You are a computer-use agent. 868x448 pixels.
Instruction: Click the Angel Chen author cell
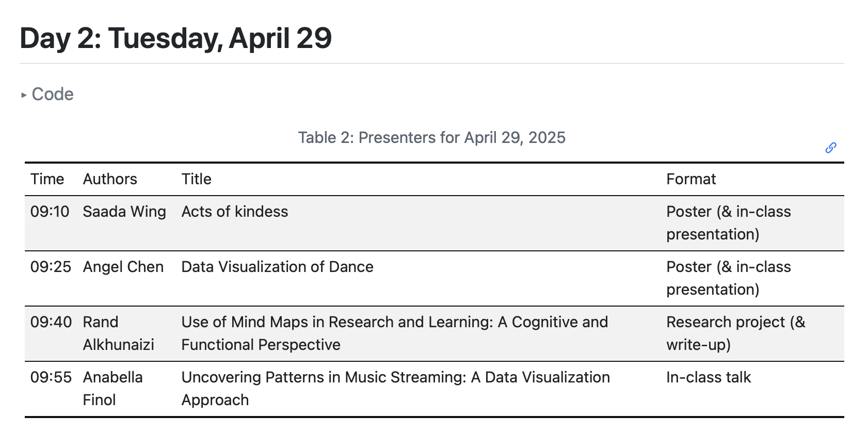pos(123,267)
